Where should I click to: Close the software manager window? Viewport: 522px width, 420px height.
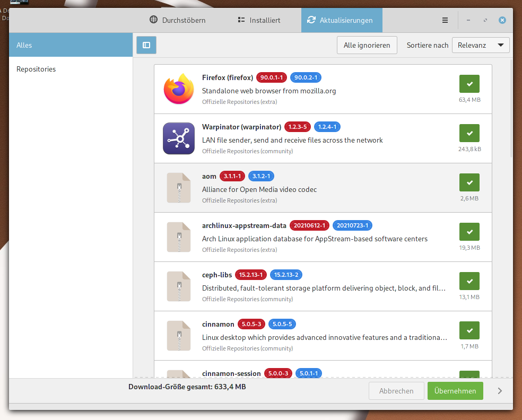pyautogui.click(x=502, y=20)
